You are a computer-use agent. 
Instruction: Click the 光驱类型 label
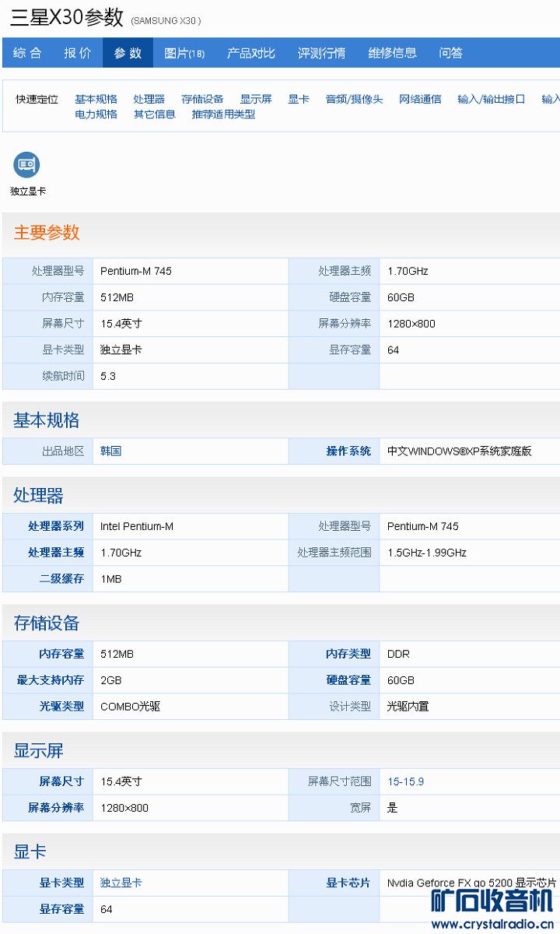(x=61, y=707)
